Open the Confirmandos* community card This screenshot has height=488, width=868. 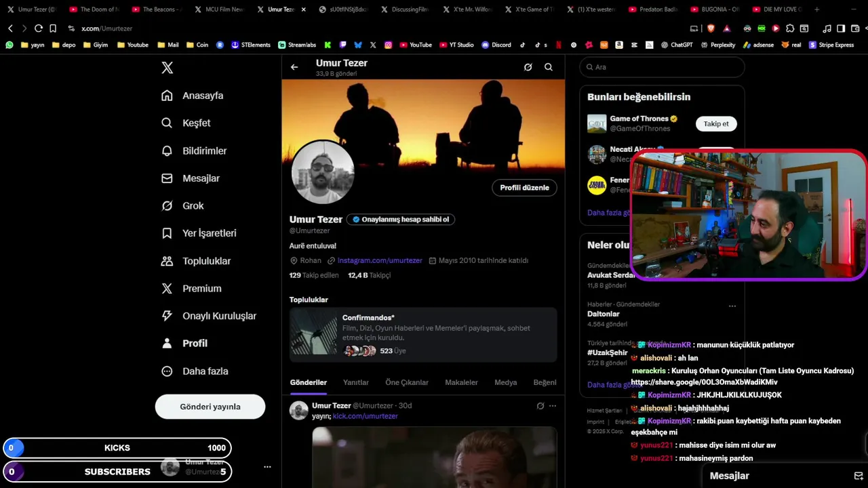click(423, 334)
